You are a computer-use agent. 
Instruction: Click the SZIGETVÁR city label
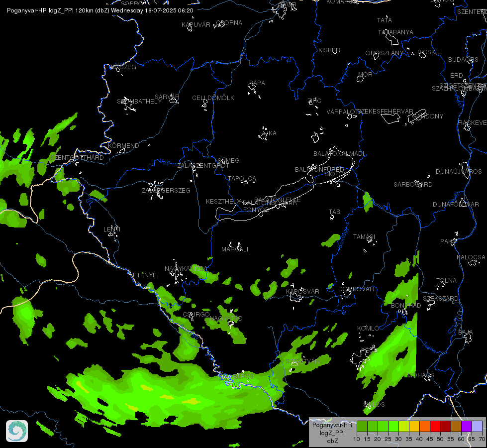302,361
